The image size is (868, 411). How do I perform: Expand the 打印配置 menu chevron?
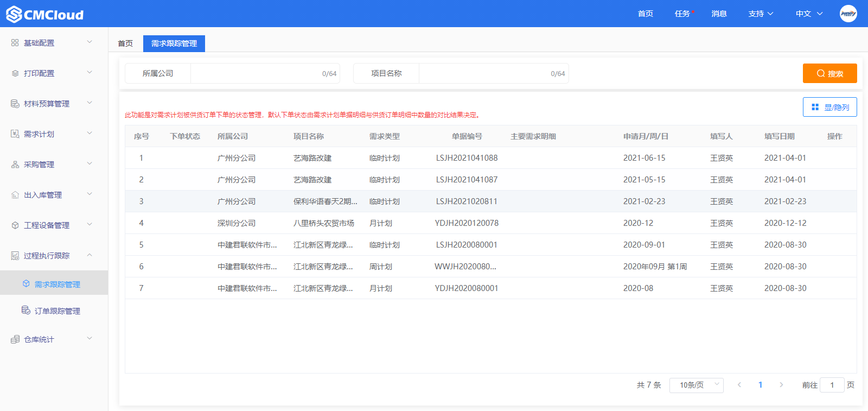[90, 72]
